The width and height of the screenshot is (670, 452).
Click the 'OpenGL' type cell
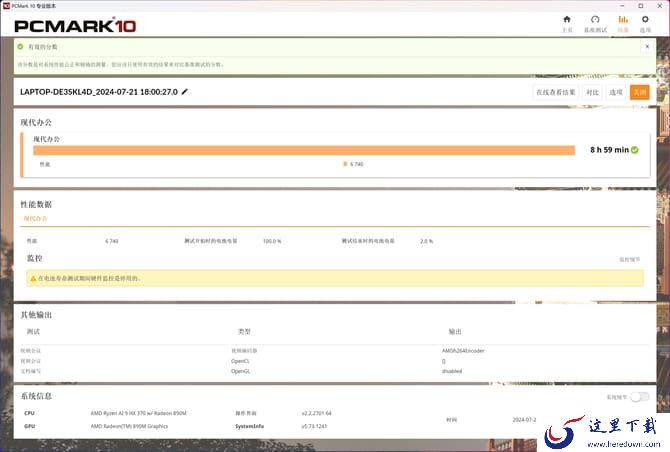[241, 371]
